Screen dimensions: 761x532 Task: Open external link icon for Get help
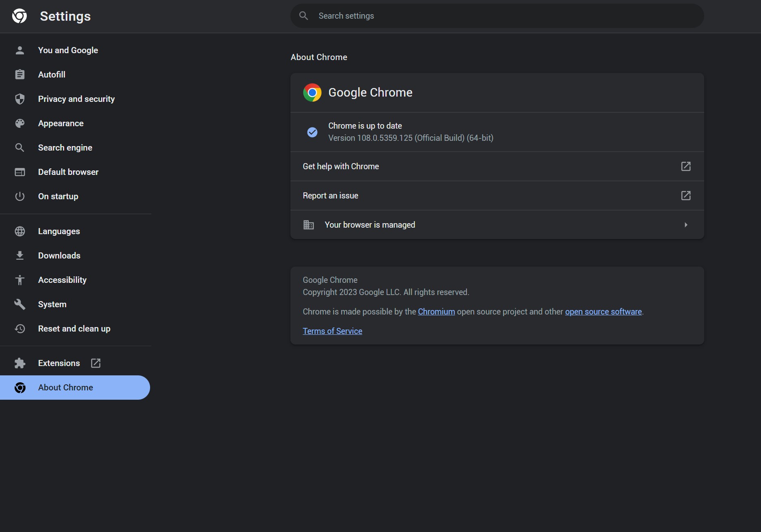click(686, 166)
